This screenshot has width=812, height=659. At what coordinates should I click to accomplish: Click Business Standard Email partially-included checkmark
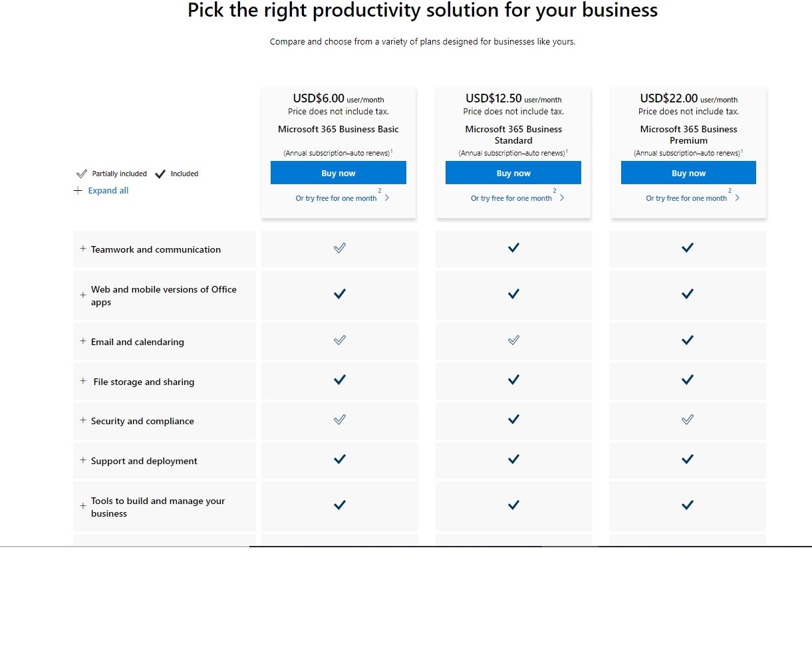tap(513, 340)
